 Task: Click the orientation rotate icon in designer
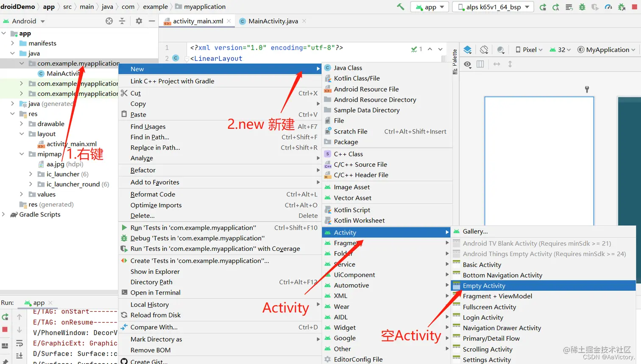484,50
